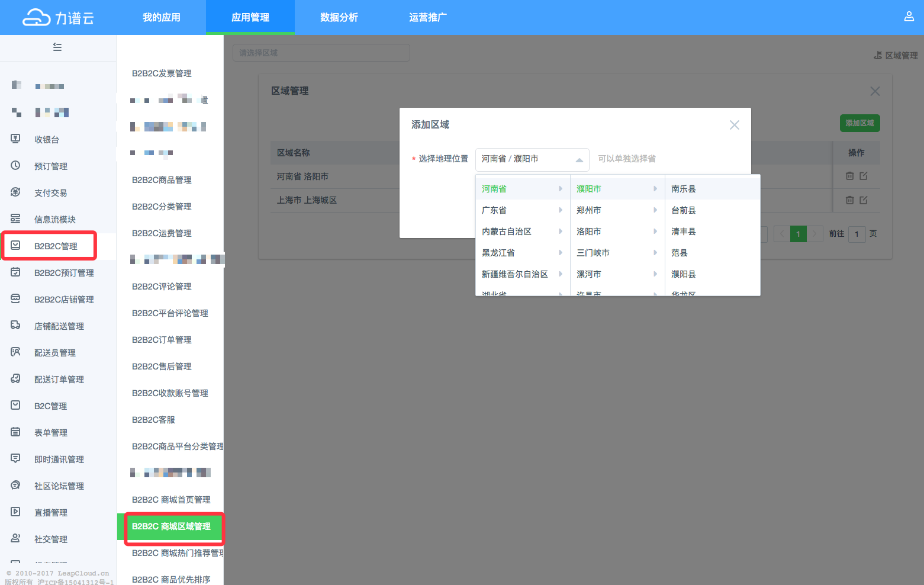The height and width of the screenshot is (585, 924).
Task: Go to page 1 in pagination
Action: tap(798, 234)
